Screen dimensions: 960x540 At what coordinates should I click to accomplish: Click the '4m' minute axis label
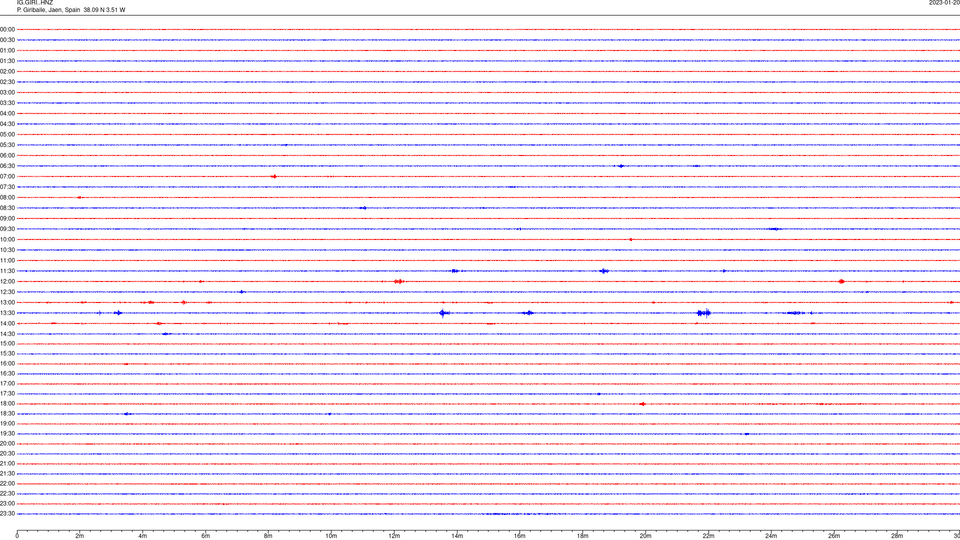point(143,536)
